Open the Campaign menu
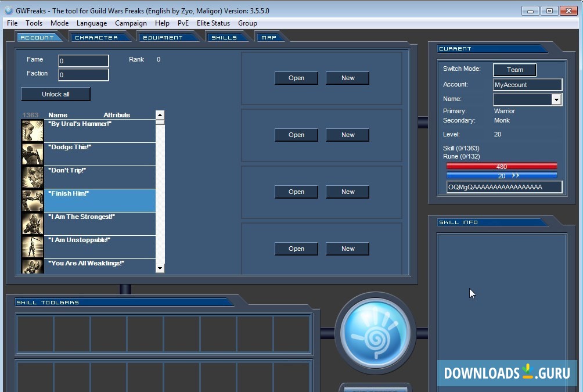The image size is (583, 392). pos(131,23)
